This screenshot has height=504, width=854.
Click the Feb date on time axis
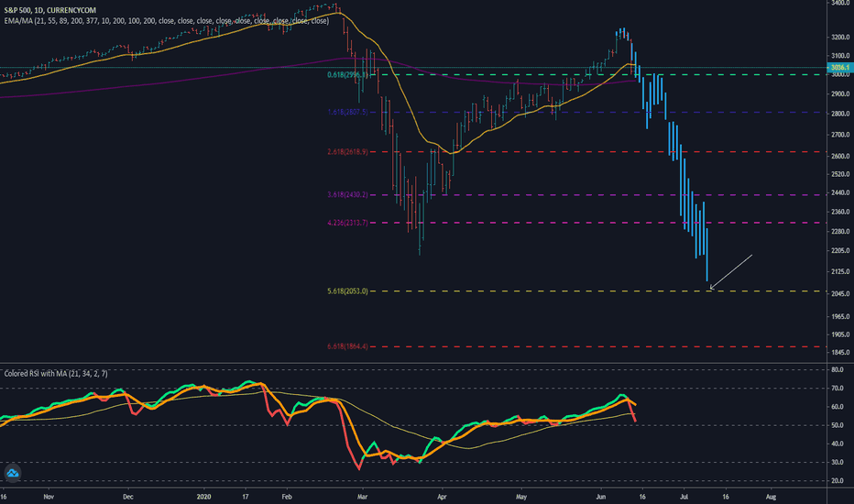pos(287,497)
